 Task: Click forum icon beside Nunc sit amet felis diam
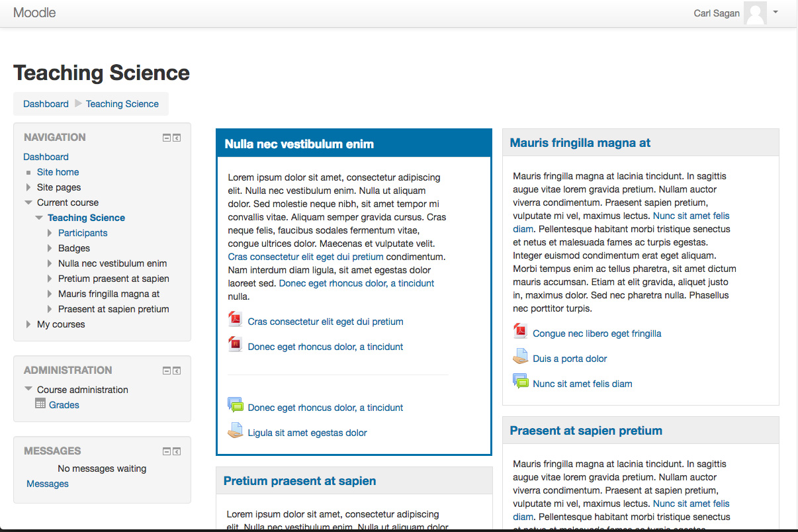coord(521,382)
